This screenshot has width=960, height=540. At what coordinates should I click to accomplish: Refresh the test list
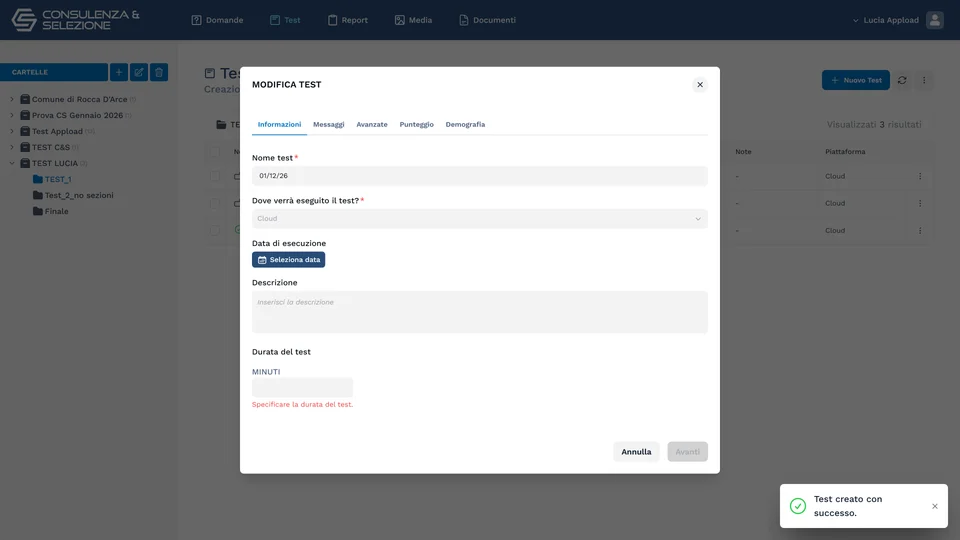[902, 80]
